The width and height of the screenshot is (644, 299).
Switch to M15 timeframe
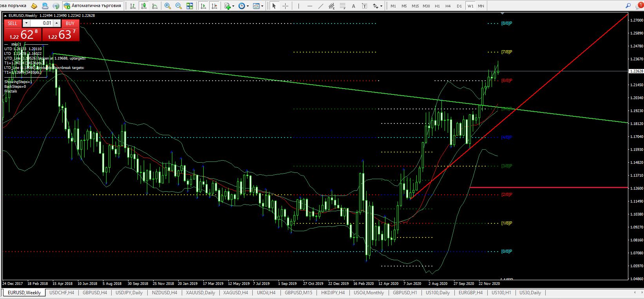[415, 6]
